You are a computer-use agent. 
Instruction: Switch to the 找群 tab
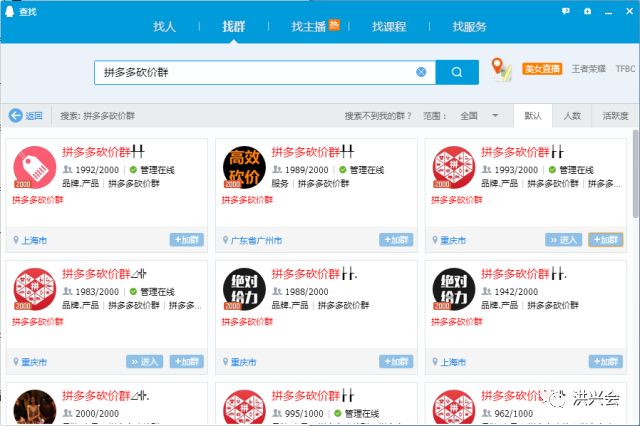point(233,27)
